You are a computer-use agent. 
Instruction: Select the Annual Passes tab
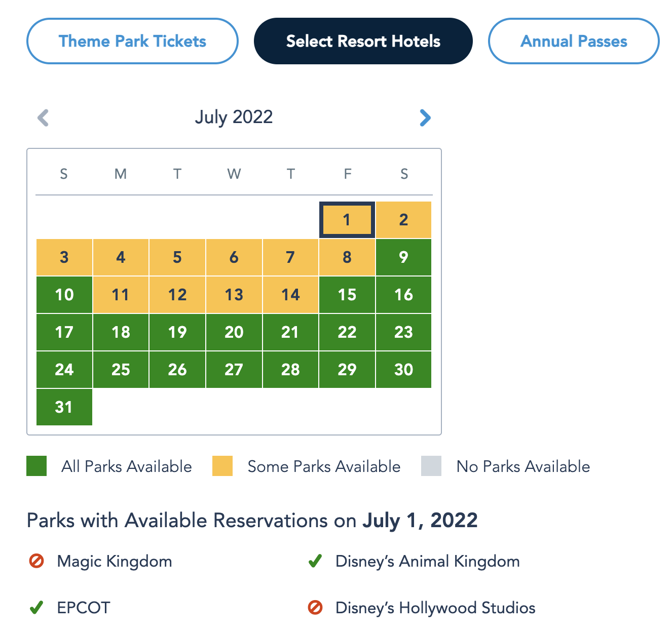[x=574, y=41]
